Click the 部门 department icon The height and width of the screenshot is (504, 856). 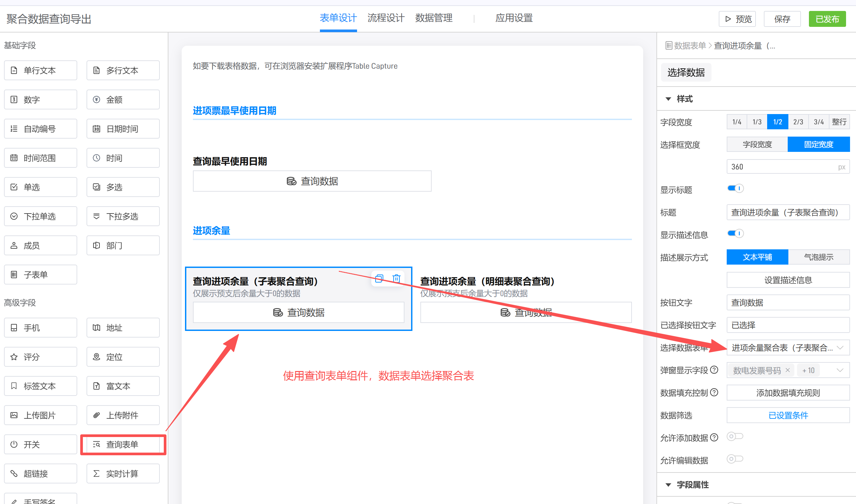coord(96,246)
